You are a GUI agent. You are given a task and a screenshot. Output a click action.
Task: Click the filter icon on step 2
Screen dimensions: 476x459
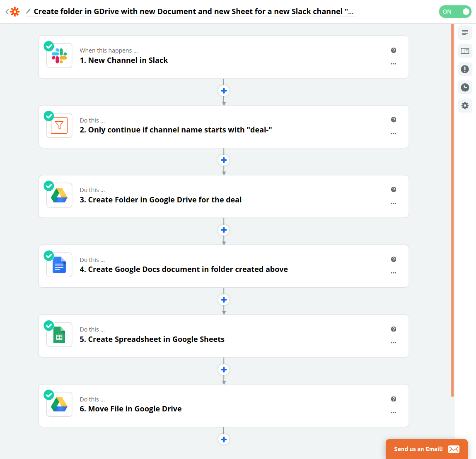[59, 125]
